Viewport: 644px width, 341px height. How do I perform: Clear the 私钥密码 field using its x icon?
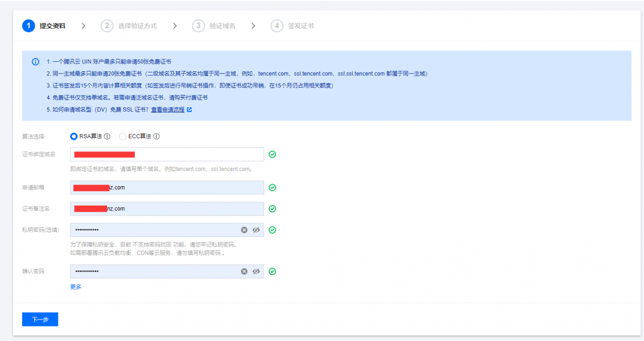click(245, 230)
